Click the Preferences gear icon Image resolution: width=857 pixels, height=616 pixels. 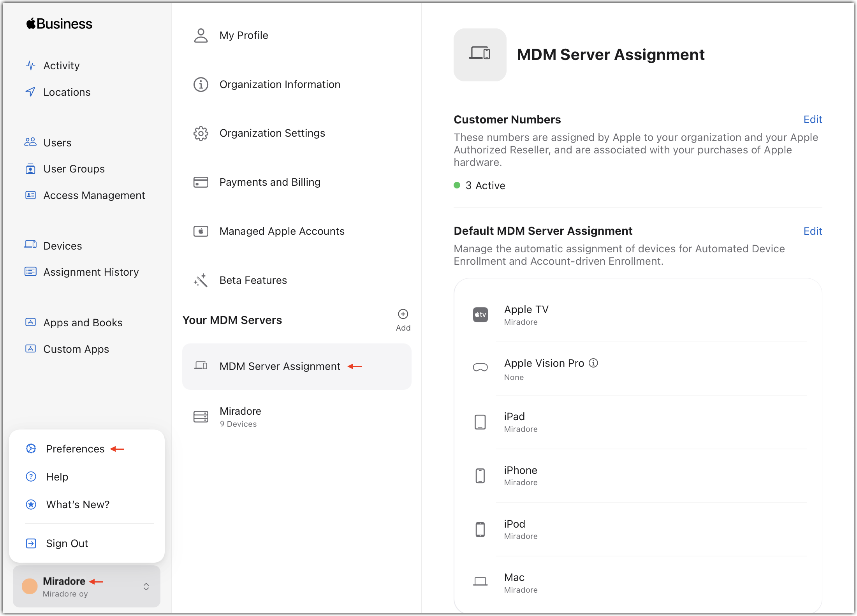point(31,449)
